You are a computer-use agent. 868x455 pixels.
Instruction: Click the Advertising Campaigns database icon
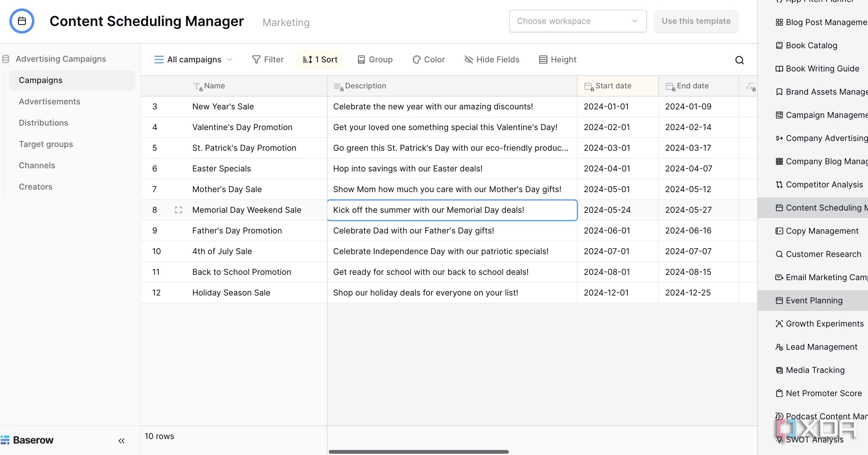(5, 59)
